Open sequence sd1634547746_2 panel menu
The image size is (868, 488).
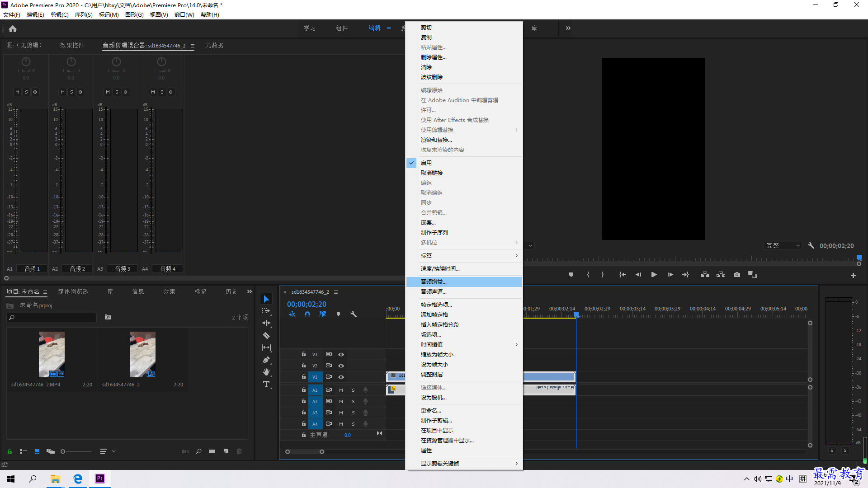click(x=336, y=292)
